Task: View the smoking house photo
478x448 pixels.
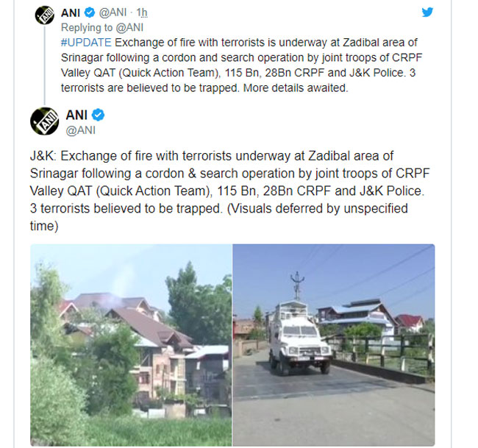Action: pos(131,345)
